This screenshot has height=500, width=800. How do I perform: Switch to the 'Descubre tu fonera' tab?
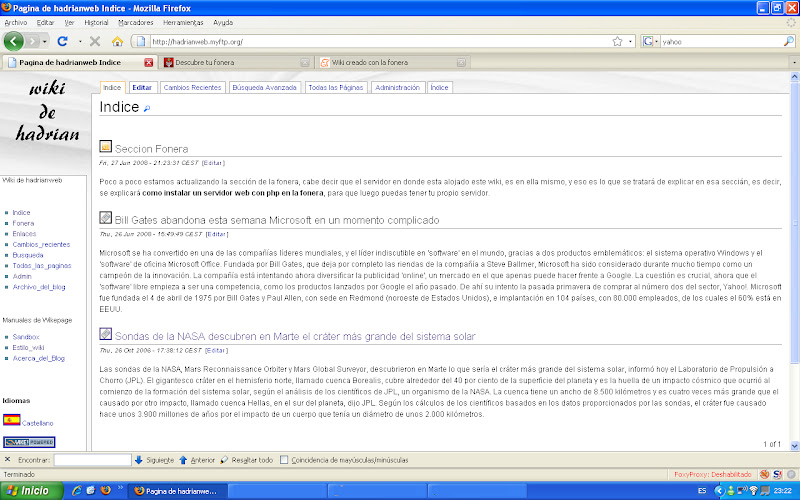pos(236,62)
